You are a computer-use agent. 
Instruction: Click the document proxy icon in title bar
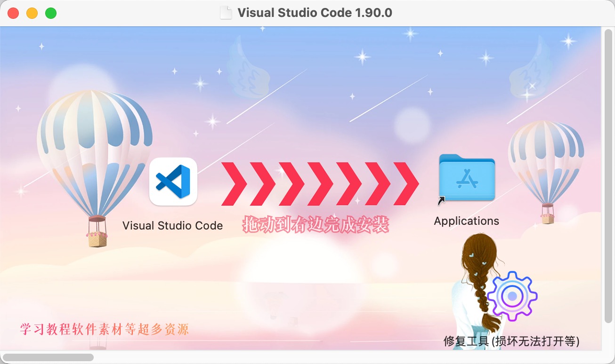tap(226, 13)
